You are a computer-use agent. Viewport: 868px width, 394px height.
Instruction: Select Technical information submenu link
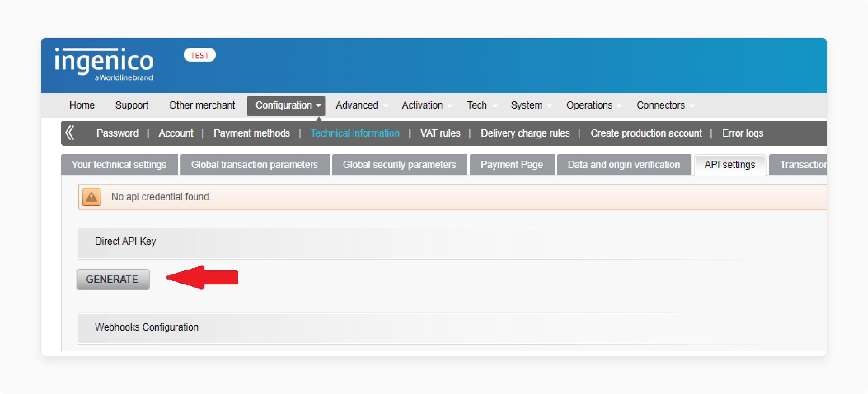pos(355,133)
